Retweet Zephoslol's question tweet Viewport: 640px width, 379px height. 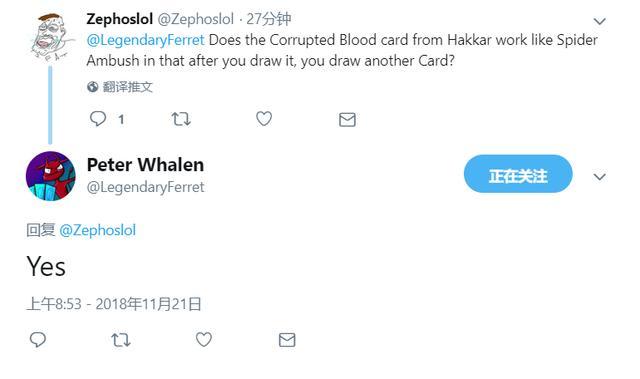click(181, 119)
